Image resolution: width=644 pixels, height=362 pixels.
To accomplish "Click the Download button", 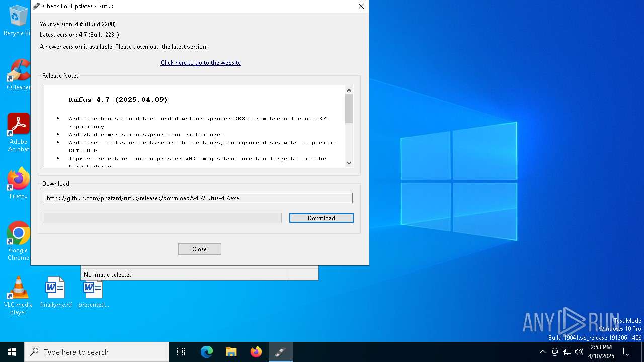I will (321, 218).
